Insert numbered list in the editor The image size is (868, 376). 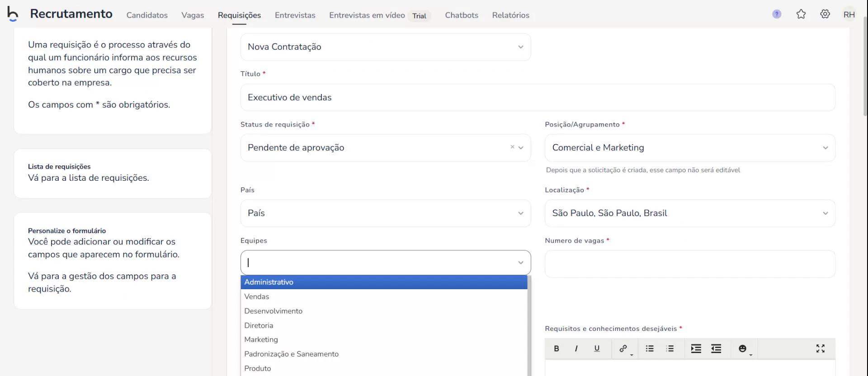pyautogui.click(x=670, y=348)
